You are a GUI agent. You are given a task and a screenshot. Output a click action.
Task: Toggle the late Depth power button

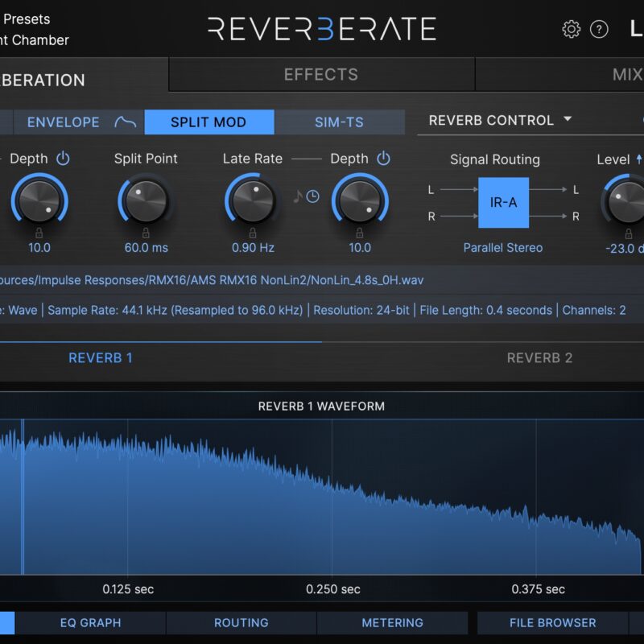click(x=383, y=159)
